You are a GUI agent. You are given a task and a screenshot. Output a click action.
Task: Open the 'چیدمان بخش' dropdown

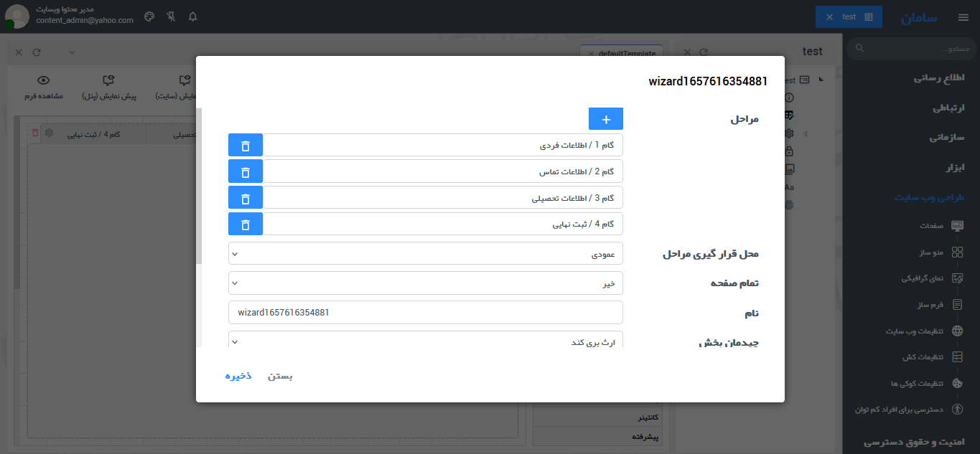tap(426, 340)
